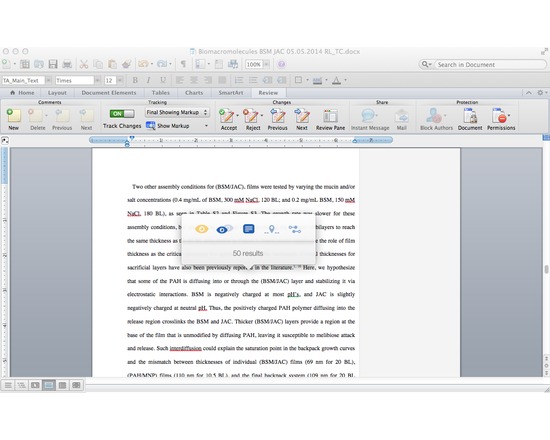This screenshot has width=550, height=440.
Task: Open the Layout tab
Action: (57, 93)
